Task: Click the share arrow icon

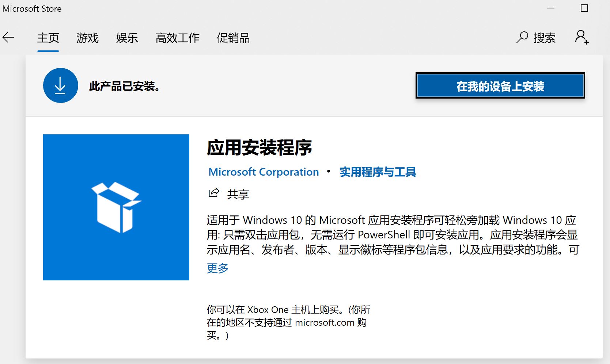Action: pos(214,193)
